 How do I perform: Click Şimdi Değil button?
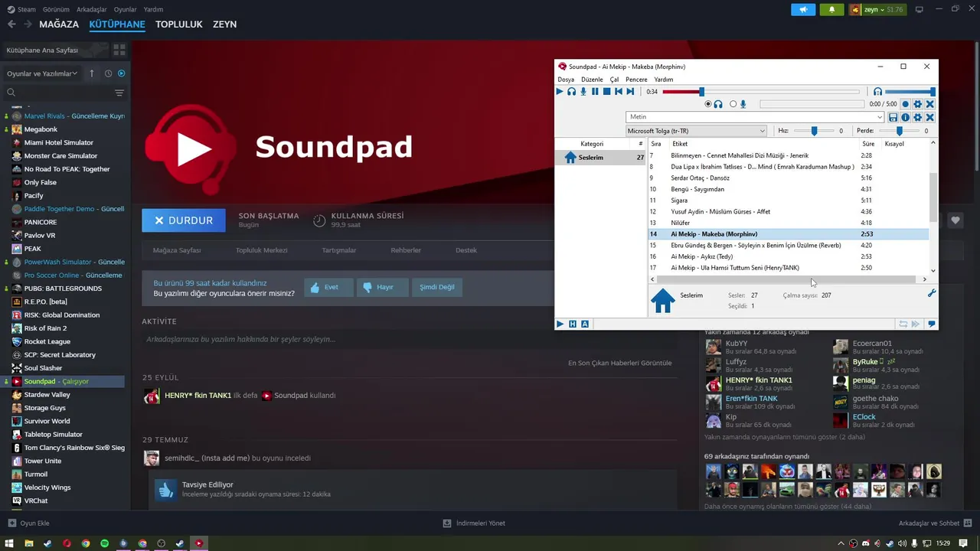pos(437,287)
